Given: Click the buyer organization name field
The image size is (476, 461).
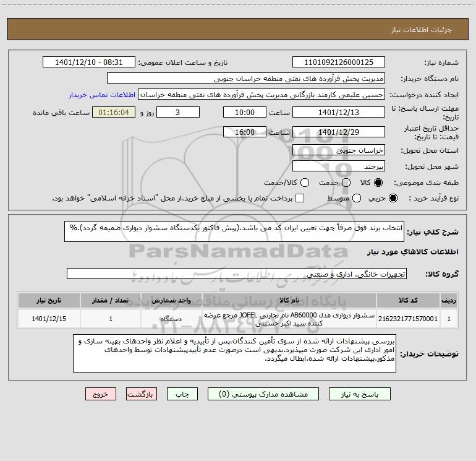Looking at the screenshot, I should coord(246,79).
